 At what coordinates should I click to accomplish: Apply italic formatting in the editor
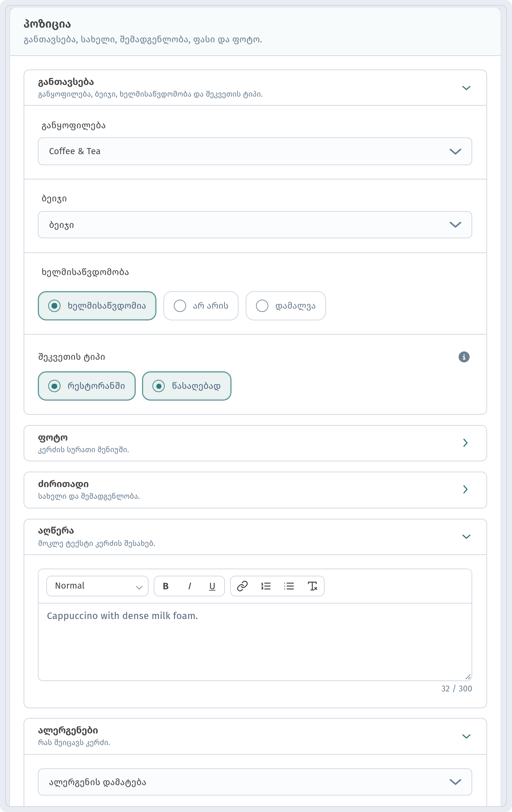(x=189, y=586)
